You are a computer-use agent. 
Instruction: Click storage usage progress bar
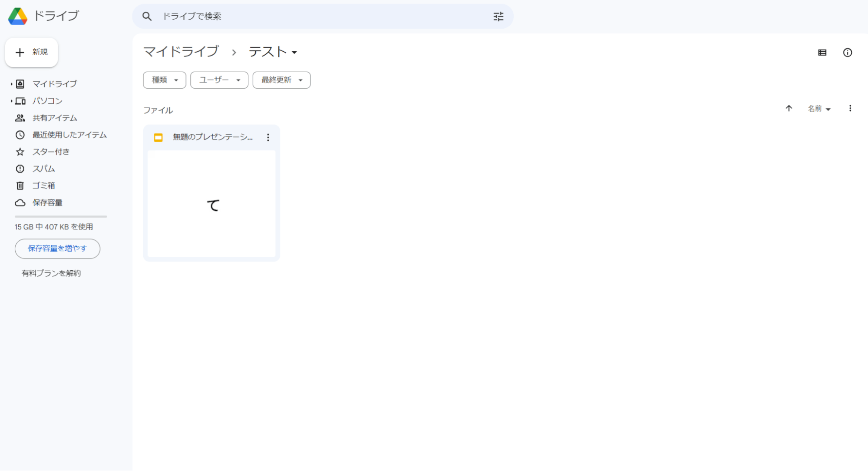coord(61,216)
